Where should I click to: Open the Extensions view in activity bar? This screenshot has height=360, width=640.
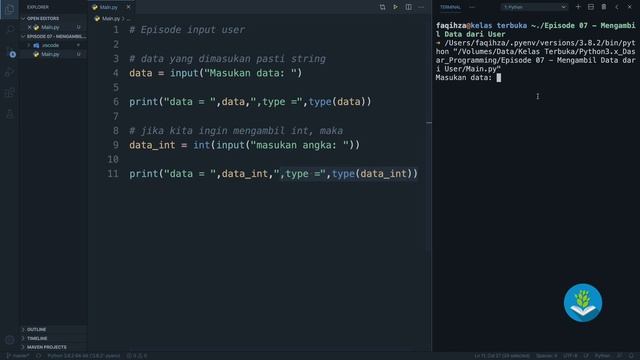point(10,93)
